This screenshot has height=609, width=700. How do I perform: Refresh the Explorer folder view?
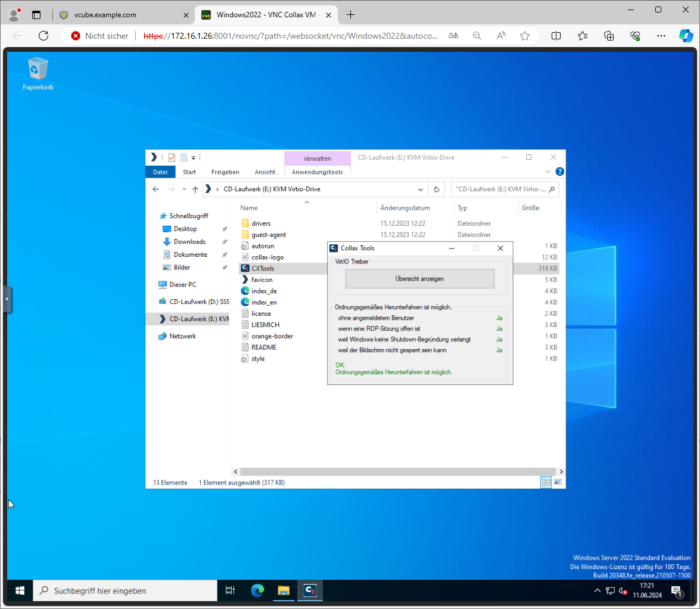point(436,189)
